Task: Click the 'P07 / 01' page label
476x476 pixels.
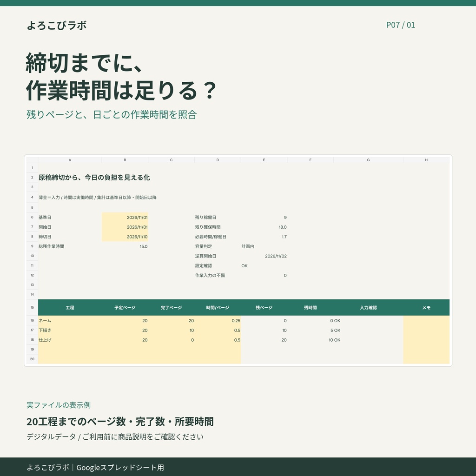Action: click(400, 25)
